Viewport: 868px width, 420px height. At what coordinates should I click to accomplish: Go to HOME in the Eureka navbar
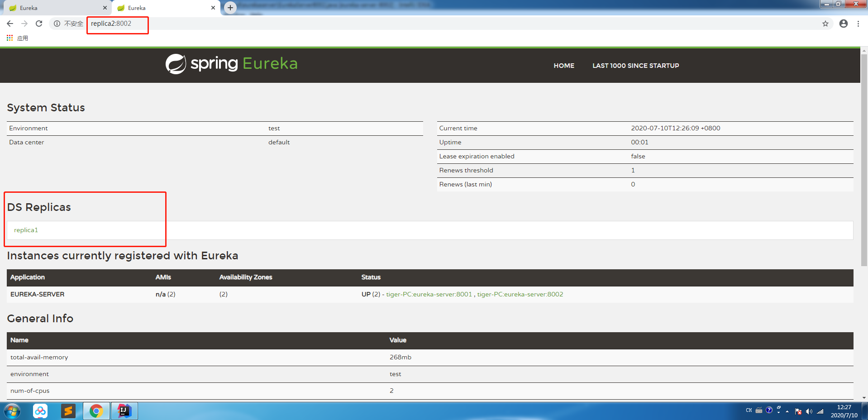coord(564,66)
